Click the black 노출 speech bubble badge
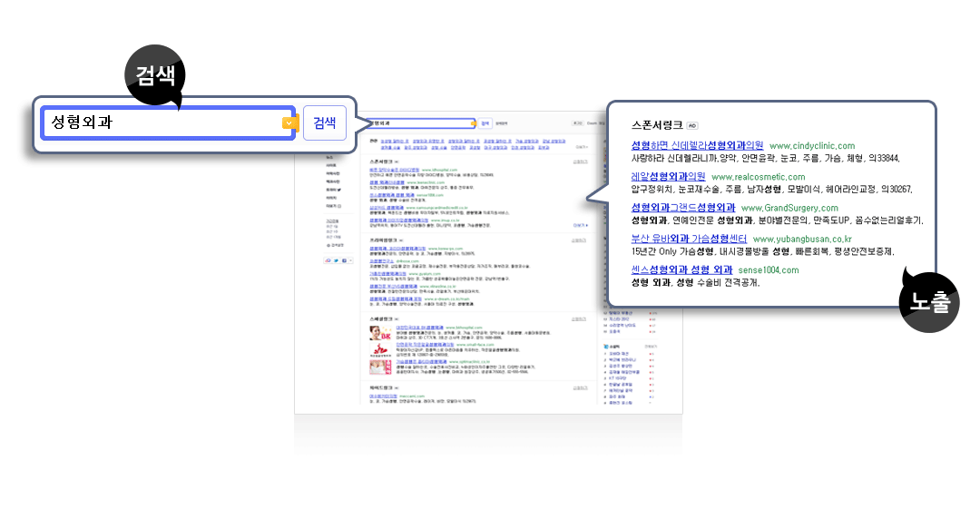The image size is (980, 509). coord(926,302)
